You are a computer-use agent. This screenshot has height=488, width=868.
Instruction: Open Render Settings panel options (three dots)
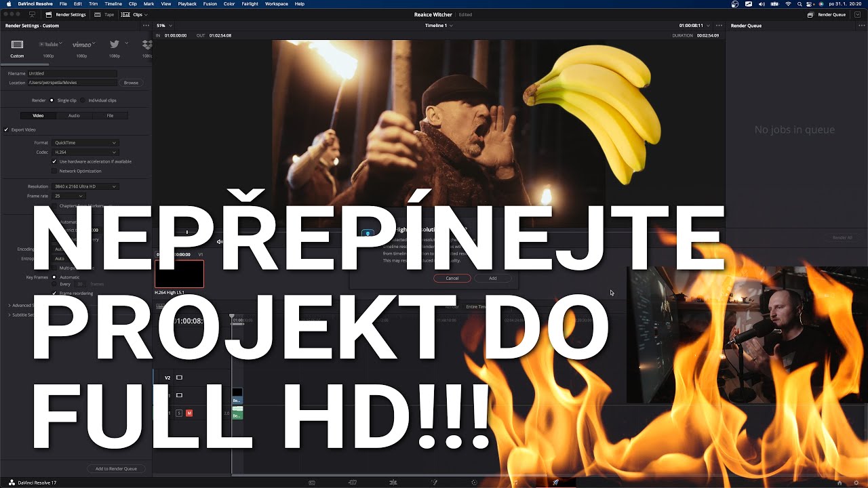click(x=146, y=26)
